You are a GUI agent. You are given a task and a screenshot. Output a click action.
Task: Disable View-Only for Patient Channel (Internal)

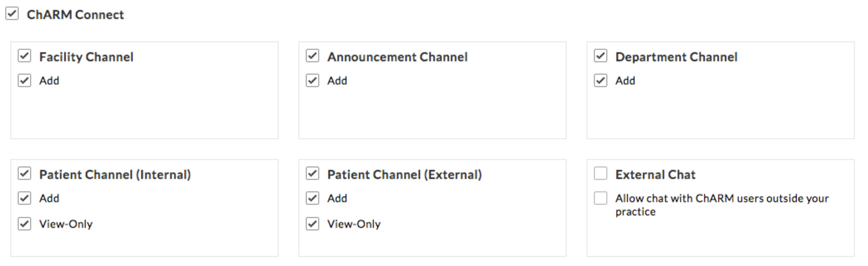pos(24,224)
